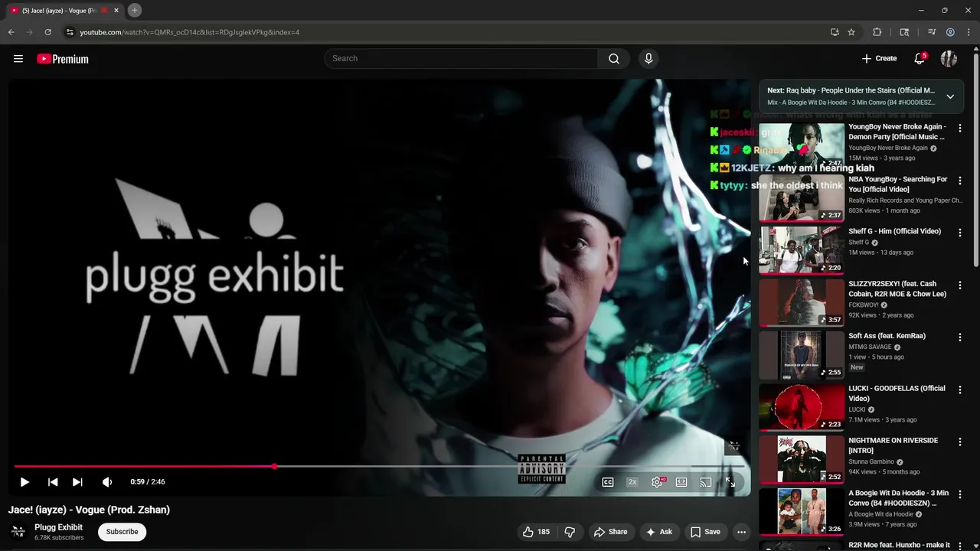This screenshot has height=551, width=980.
Task: Focus the YouTube search field
Action: click(462, 59)
